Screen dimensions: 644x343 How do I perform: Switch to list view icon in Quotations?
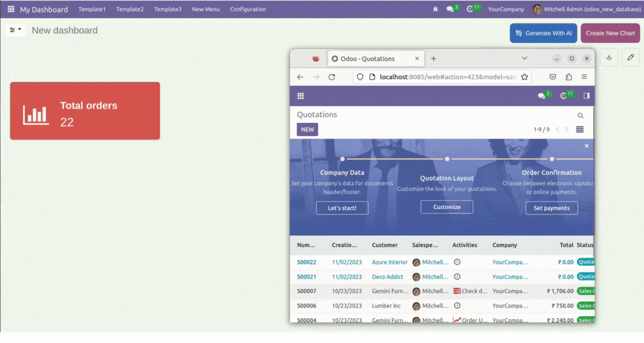580,130
